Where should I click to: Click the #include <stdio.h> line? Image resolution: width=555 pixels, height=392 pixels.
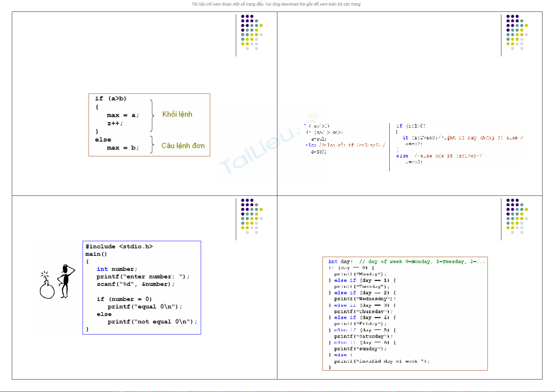[x=119, y=247]
